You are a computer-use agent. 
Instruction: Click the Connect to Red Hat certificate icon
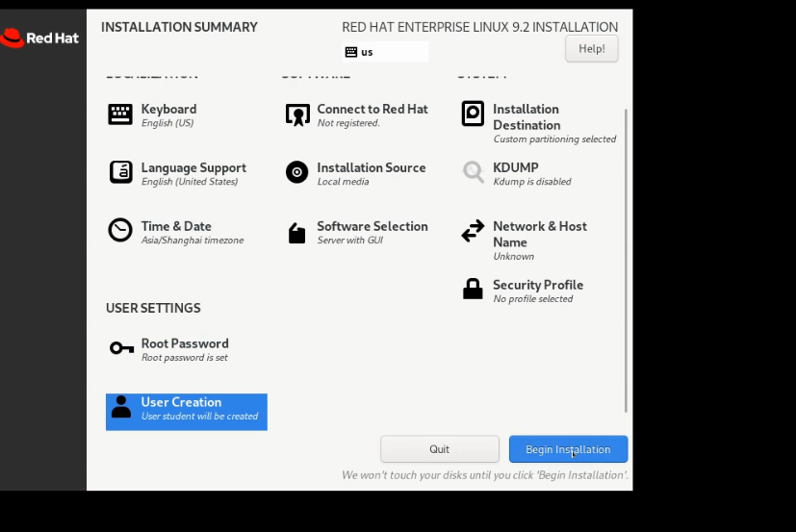(x=297, y=114)
